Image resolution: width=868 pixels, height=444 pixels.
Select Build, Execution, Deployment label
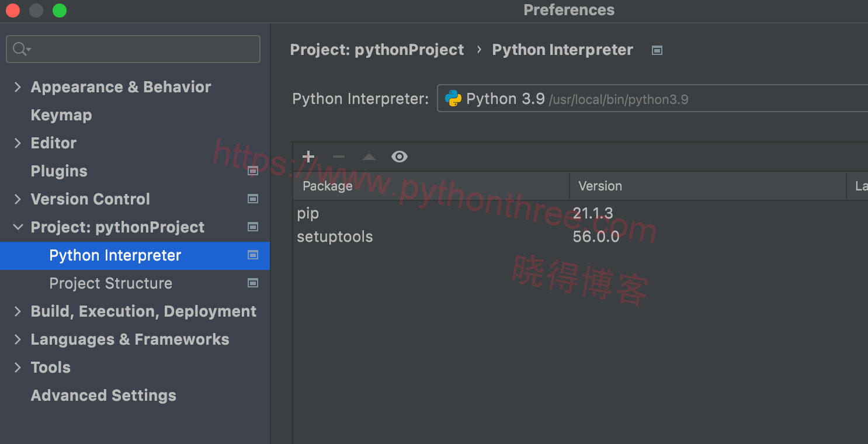click(144, 311)
